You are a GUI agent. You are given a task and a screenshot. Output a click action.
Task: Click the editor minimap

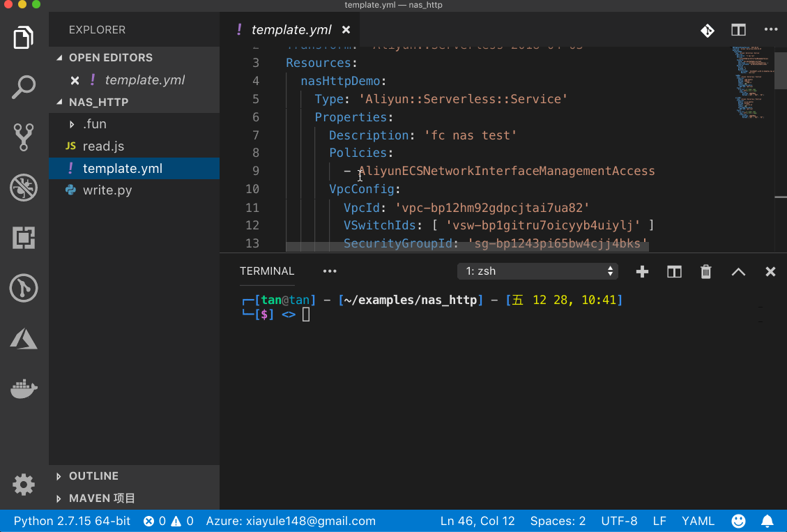click(x=752, y=83)
